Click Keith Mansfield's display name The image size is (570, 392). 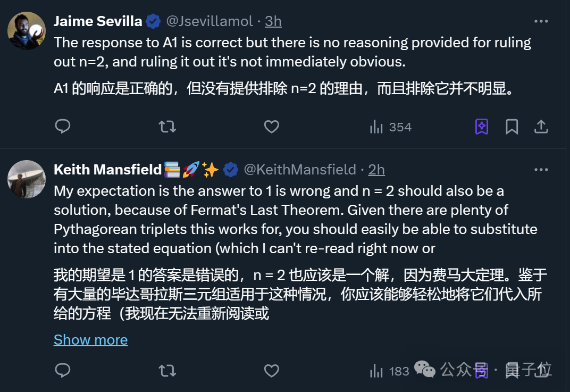coord(107,169)
